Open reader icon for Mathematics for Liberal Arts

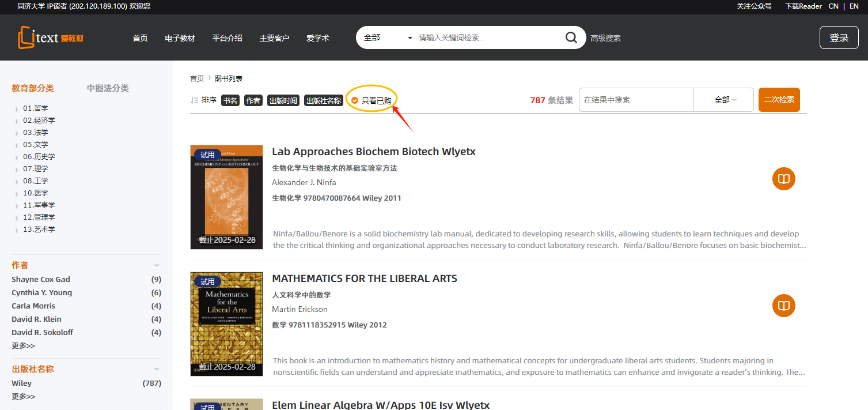coord(783,306)
